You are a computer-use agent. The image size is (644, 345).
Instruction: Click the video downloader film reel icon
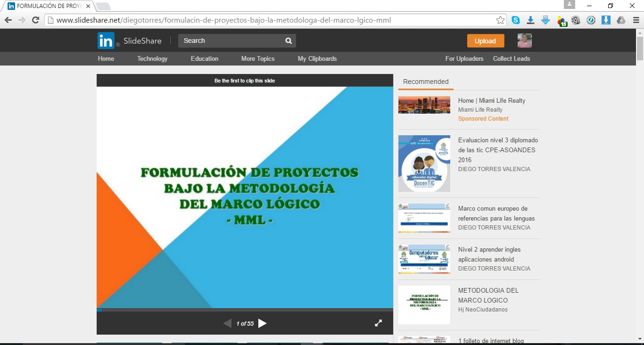click(576, 20)
